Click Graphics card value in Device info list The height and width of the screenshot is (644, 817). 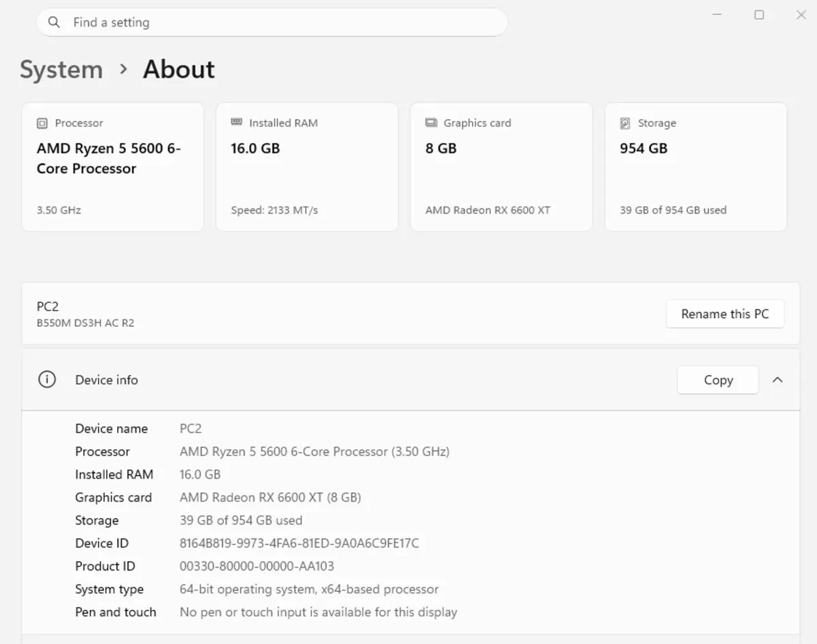pyautogui.click(x=270, y=498)
